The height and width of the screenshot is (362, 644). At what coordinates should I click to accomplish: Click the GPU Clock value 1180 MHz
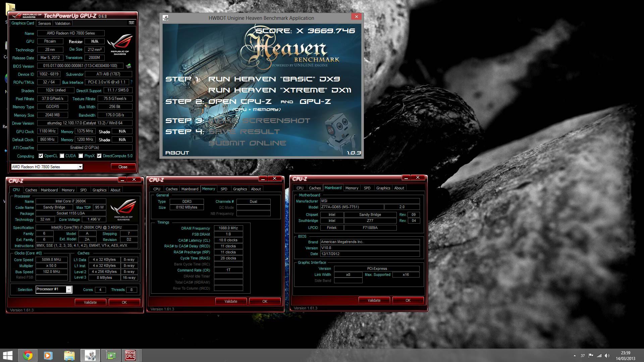click(x=47, y=131)
